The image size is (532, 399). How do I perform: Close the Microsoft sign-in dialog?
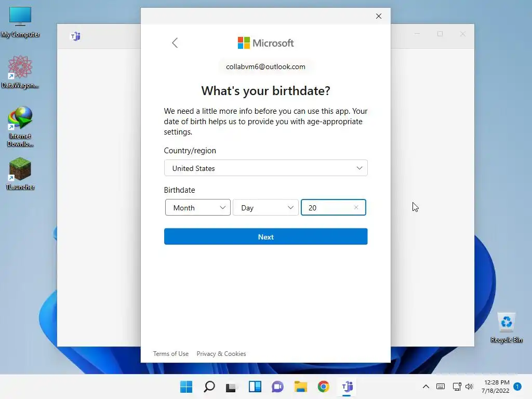[379, 16]
